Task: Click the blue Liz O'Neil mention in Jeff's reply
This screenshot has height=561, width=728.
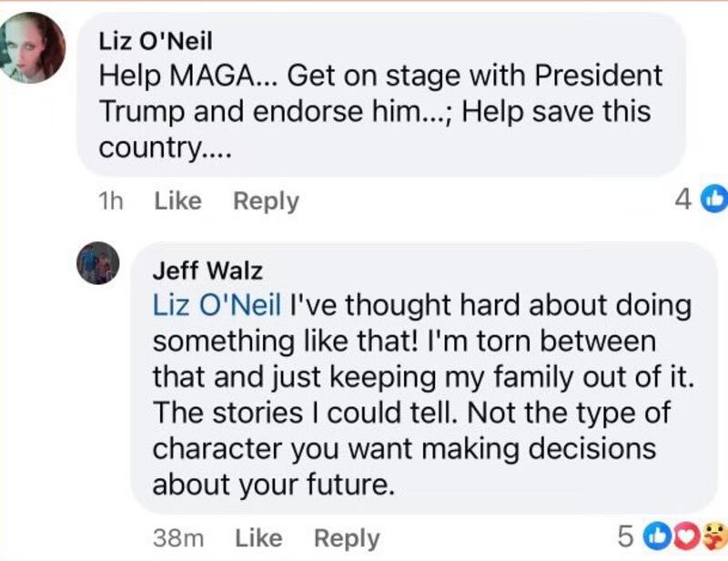Action: [217, 306]
